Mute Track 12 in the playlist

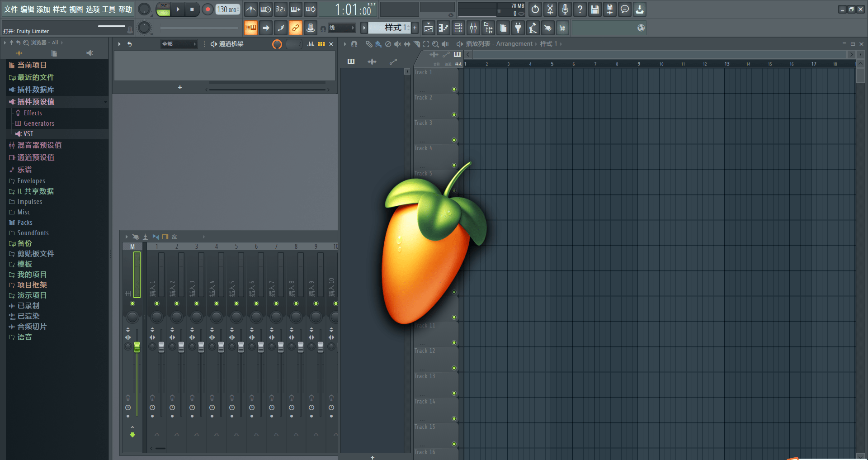[x=454, y=368]
